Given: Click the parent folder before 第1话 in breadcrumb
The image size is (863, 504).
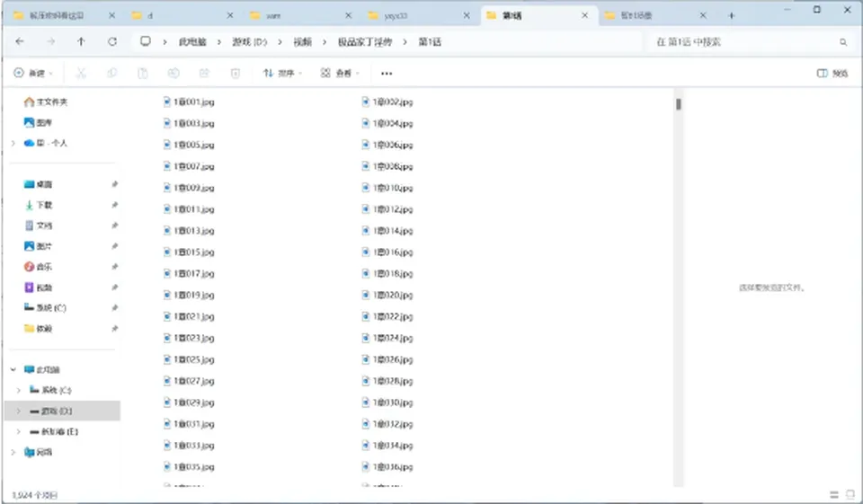Looking at the screenshot, I should click(x=364, y=42).
